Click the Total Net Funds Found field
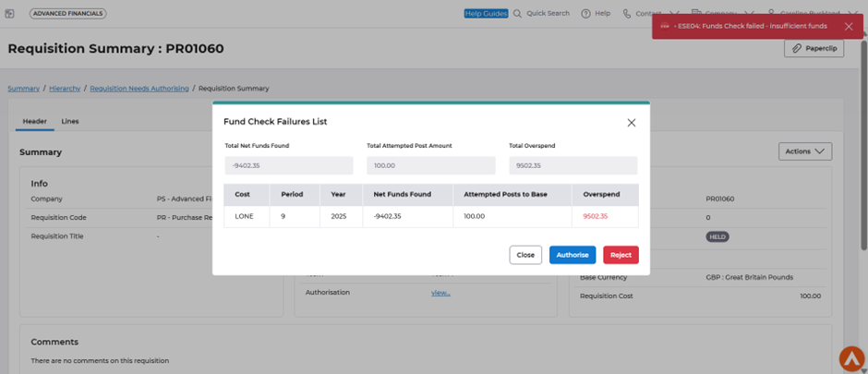 click(x=289, y=165)
